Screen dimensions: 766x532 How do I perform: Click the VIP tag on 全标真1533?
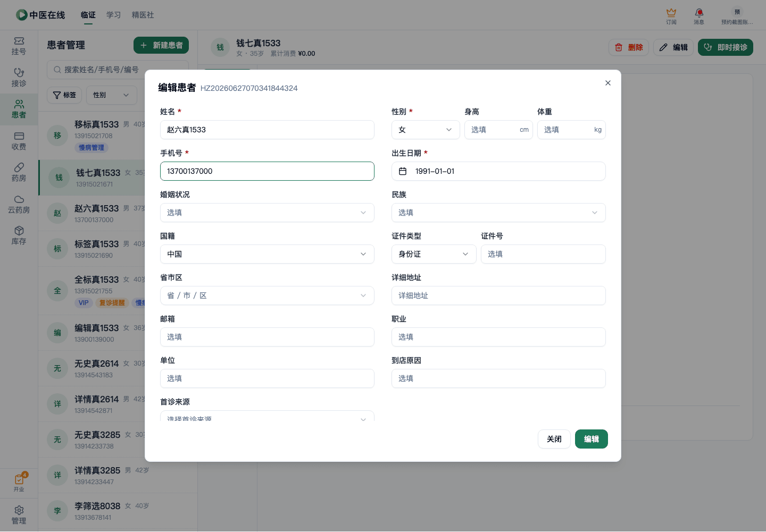(x=84, y=303)
